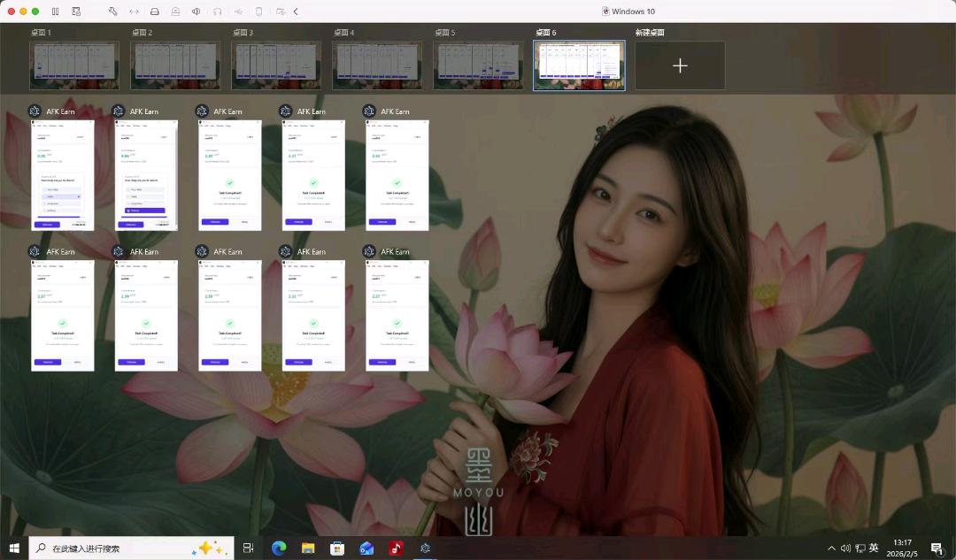Click the hard disk icon in toolbar
The image size is (956, 560).
click(155, 12)
